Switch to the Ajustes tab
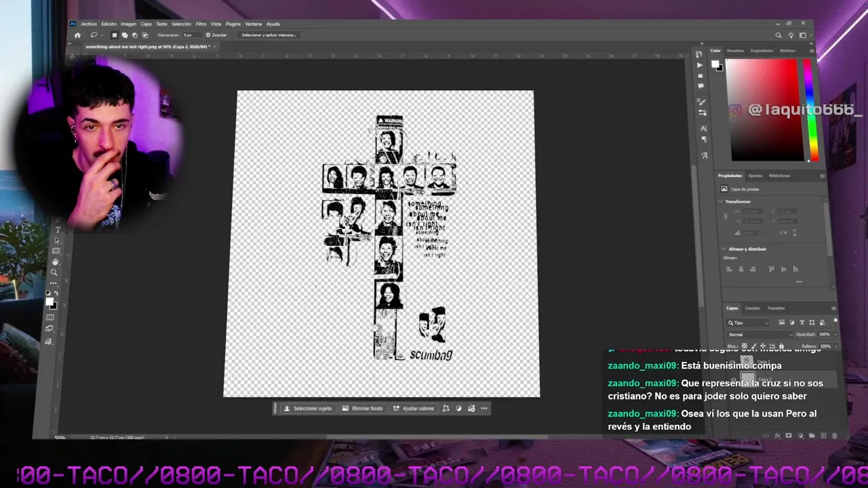Viewport: 868px width, 488px height. click(x=755, y=176)
